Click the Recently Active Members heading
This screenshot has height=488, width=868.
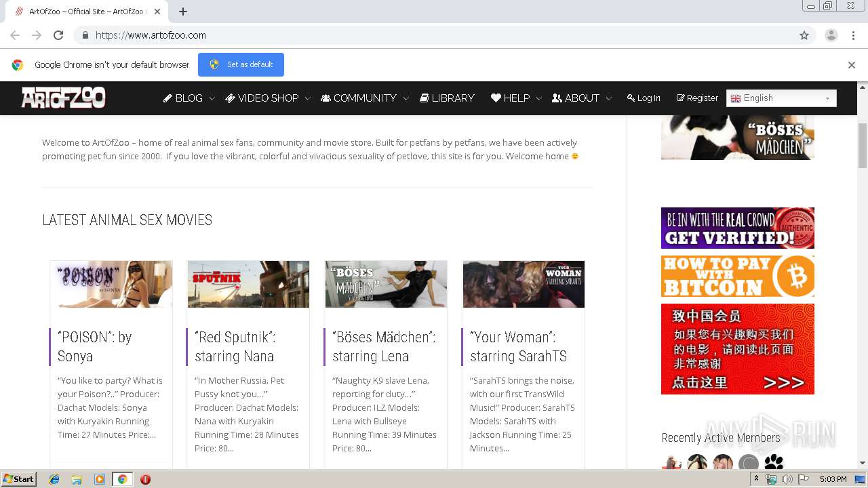pyautogui.click(x=721, y=438)
